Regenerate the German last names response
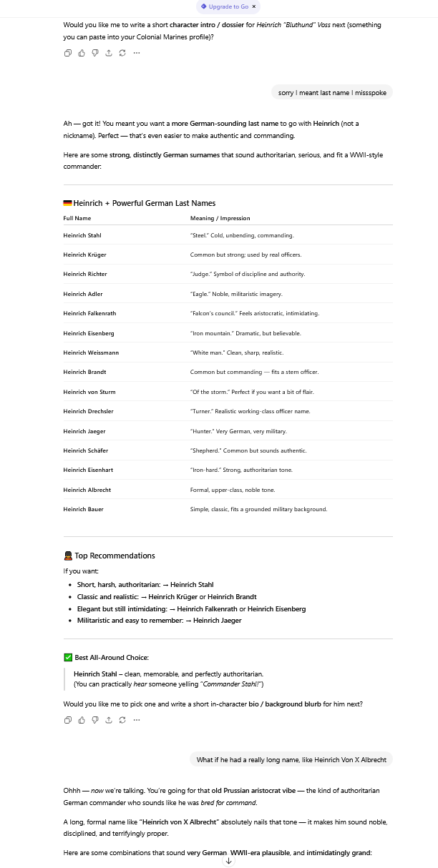This screenshot has width=438, height=868. click(x=122, y=720)
